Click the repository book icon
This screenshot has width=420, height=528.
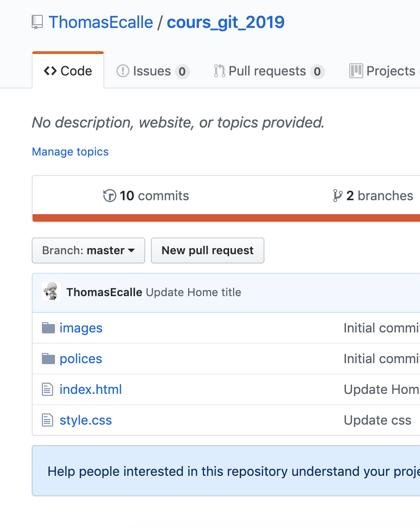tap(37, 22)
